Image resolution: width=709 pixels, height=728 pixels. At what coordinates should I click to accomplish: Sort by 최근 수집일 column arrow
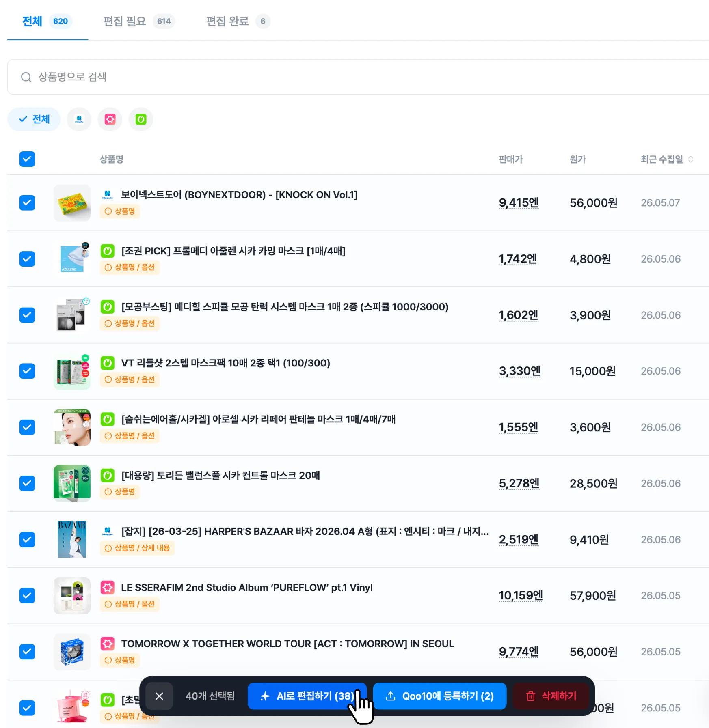point(690,159)
